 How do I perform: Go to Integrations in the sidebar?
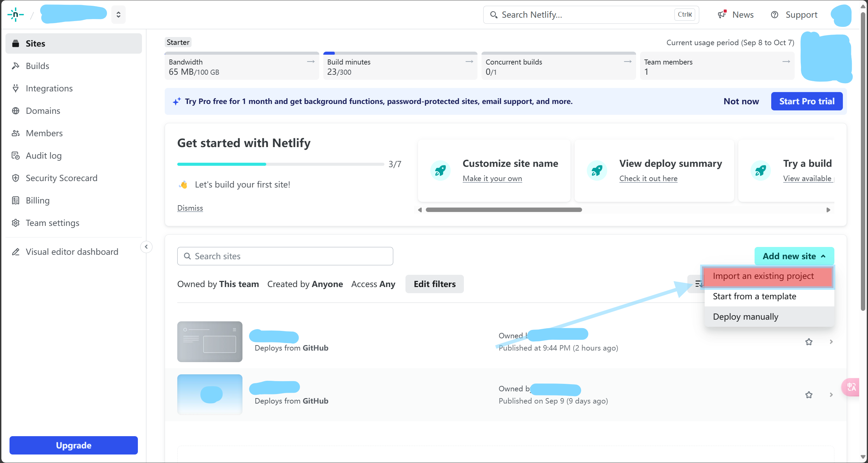(x=49, y=88)
